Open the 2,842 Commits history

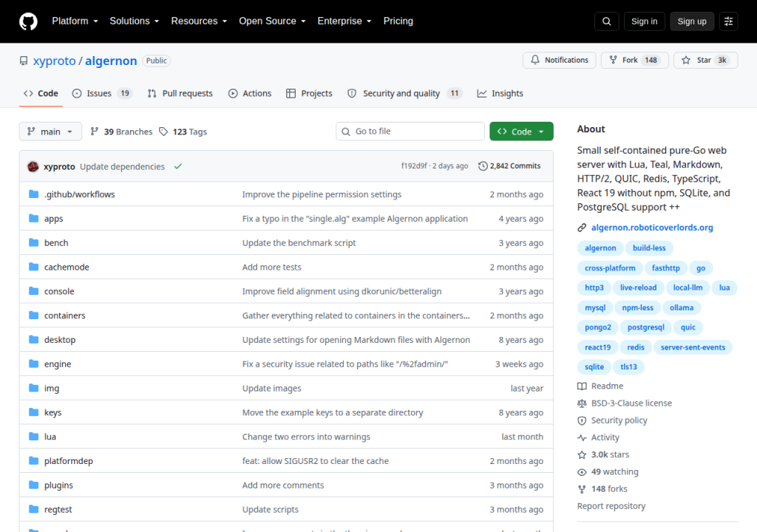click(509, 166)
